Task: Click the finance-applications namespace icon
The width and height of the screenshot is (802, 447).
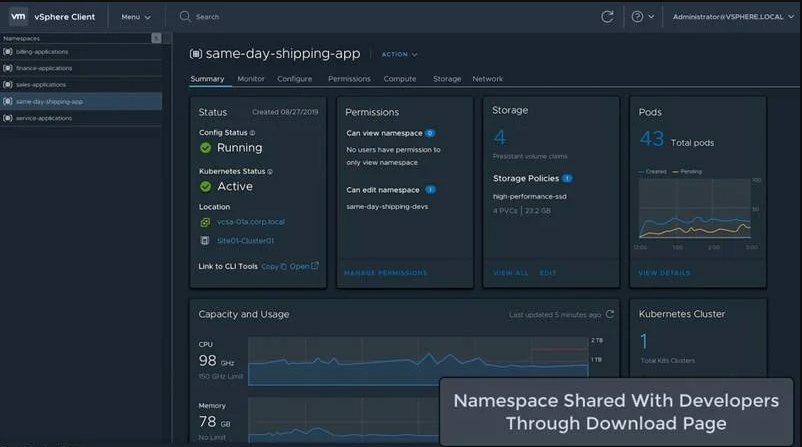Action: point(8,68)
